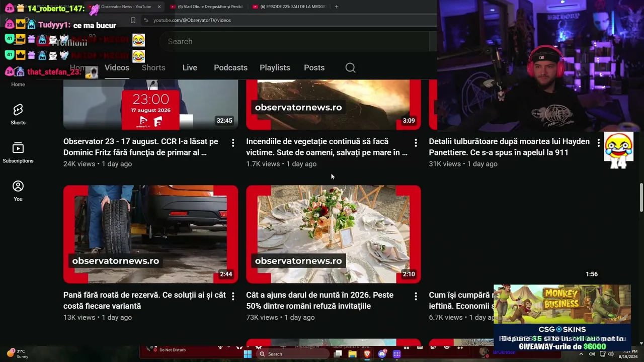644x362 pixels.
Task: Open Shorts from the left sidebar
Action: coord(18,114)
